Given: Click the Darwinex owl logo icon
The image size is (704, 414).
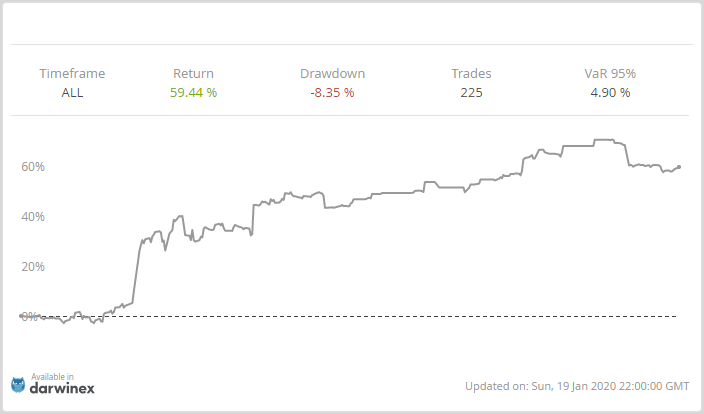Looking at the screenshot, I should (x=18, y=384).
